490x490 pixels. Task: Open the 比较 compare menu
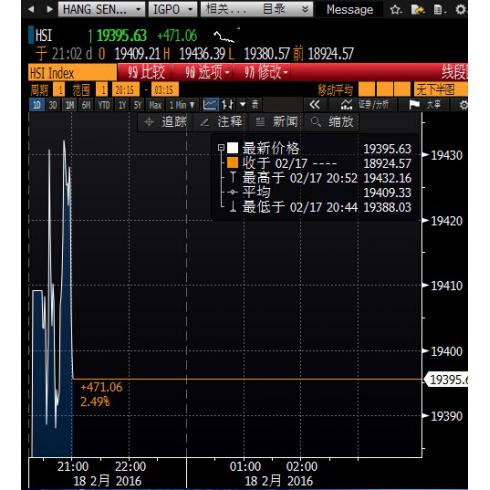(x=146, y=72)
